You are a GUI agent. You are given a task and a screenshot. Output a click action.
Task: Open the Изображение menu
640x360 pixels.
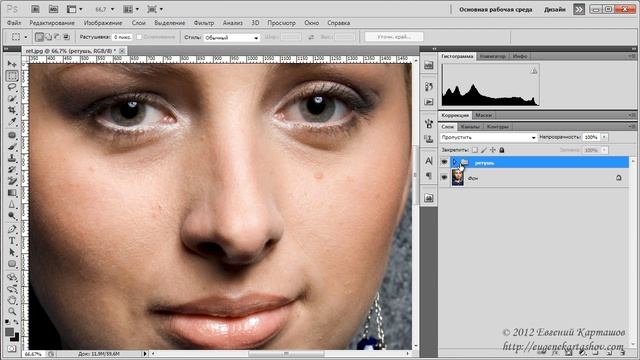tap(103, 23)
